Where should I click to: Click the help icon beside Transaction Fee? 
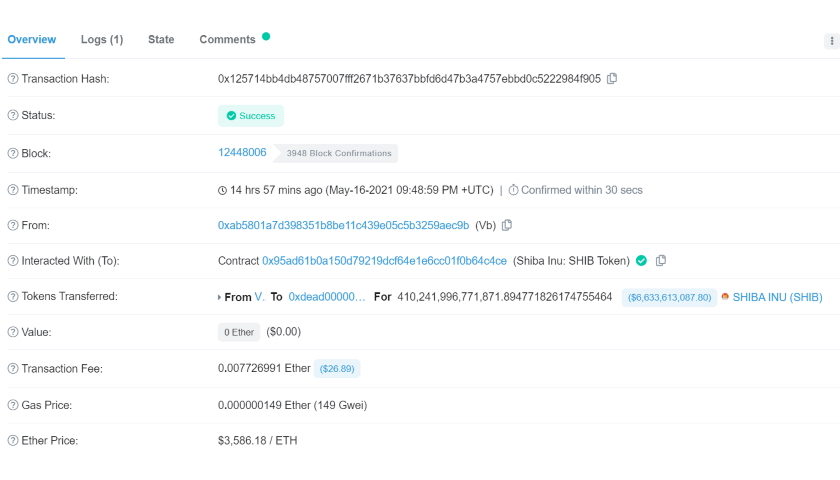coord(13,369)
